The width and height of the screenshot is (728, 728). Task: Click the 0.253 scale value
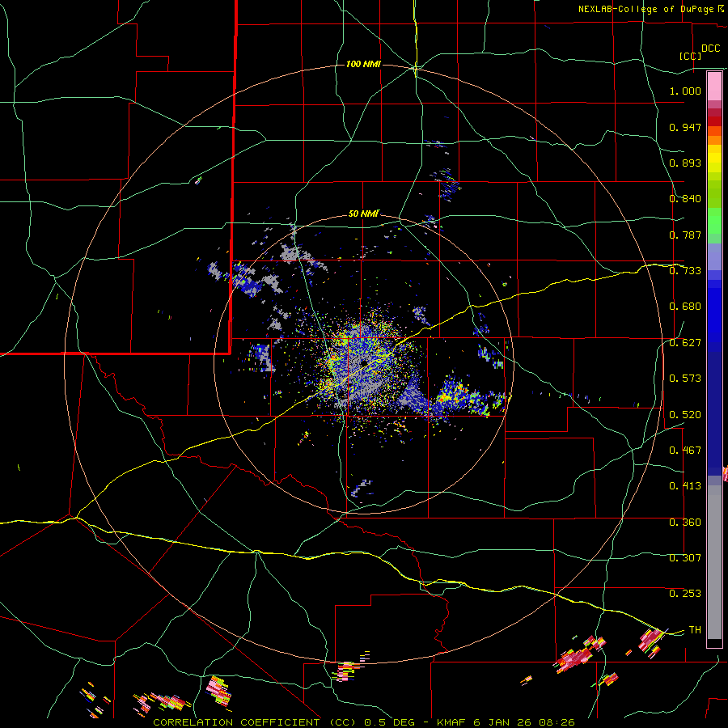pyautogui.click(x=685, y=594)
